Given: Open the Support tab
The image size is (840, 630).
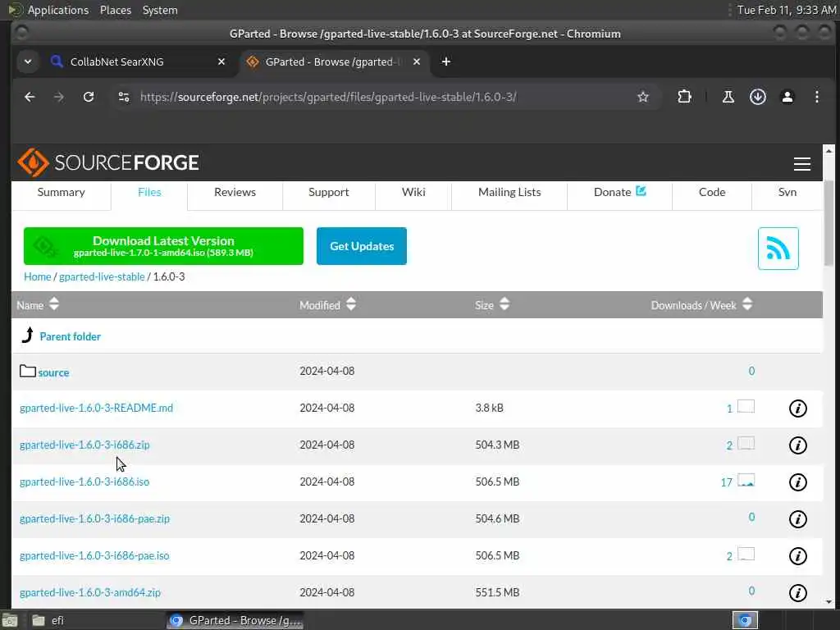Looking at the screenshot, I should coord(328,192).
